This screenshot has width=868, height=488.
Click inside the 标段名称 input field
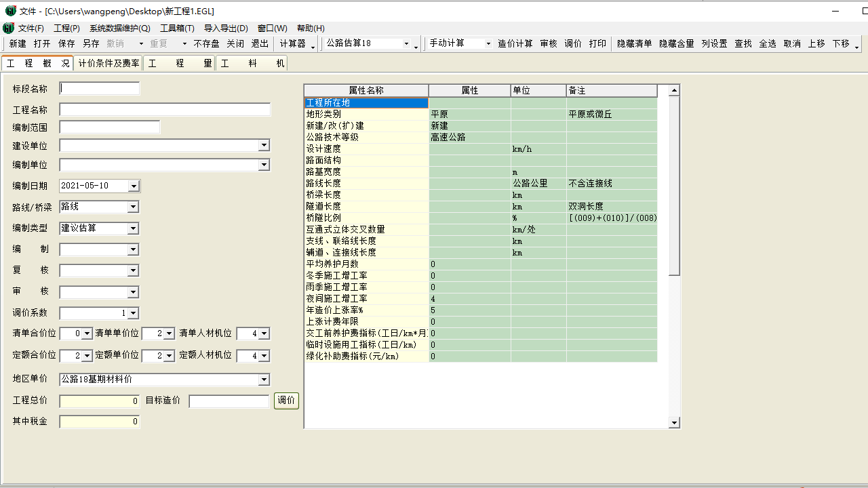99,88
